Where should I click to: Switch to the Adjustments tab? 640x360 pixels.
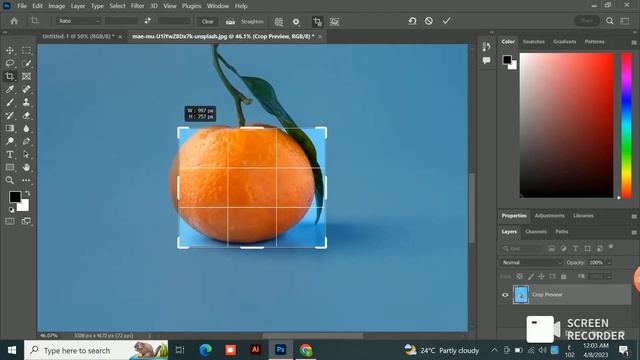click(549, 216)
